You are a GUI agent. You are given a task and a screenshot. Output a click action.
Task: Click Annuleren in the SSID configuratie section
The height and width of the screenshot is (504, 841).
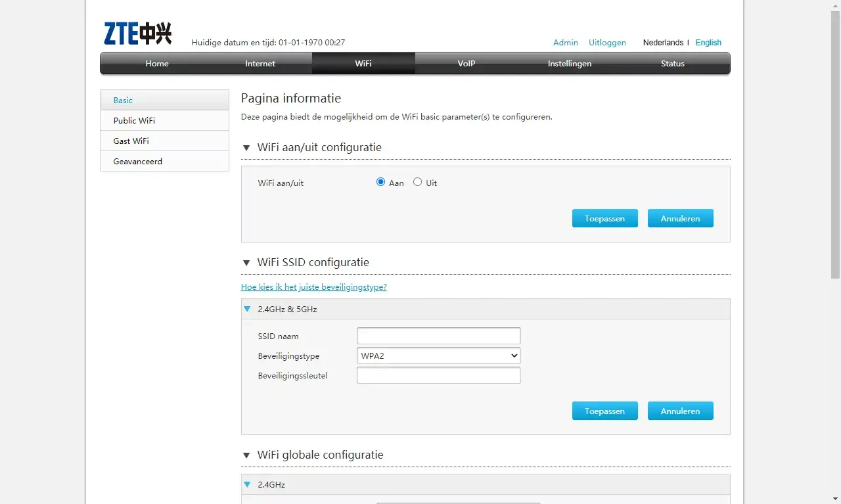(x=680, y=411)
